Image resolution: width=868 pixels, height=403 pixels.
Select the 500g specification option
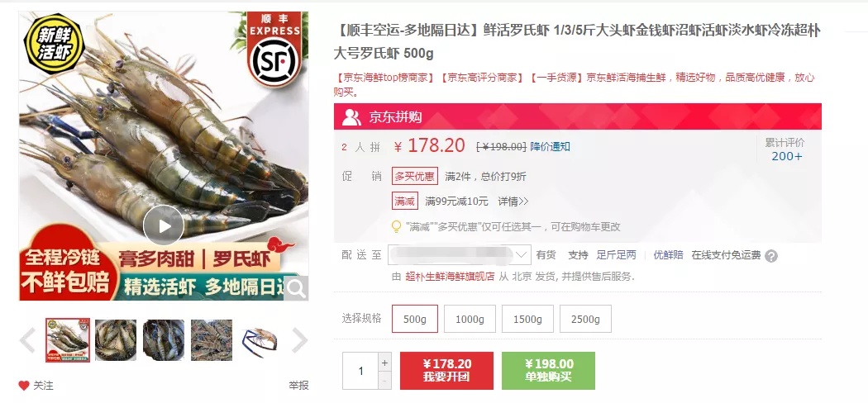pyautogui.click(x=415, y=319)
